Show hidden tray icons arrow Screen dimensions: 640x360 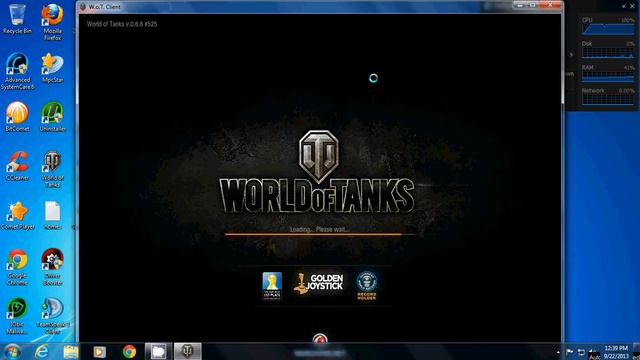pos(558,352)
